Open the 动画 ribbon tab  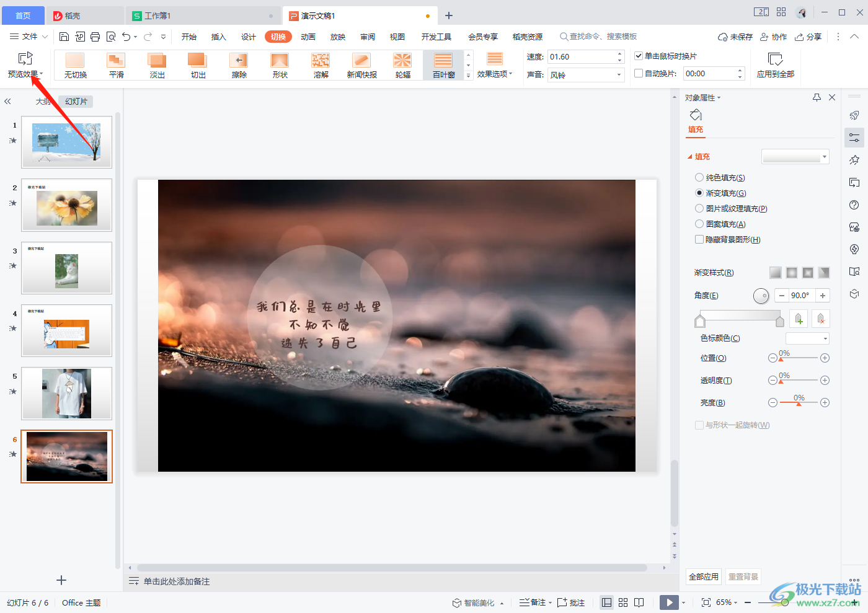click(308, 37)
